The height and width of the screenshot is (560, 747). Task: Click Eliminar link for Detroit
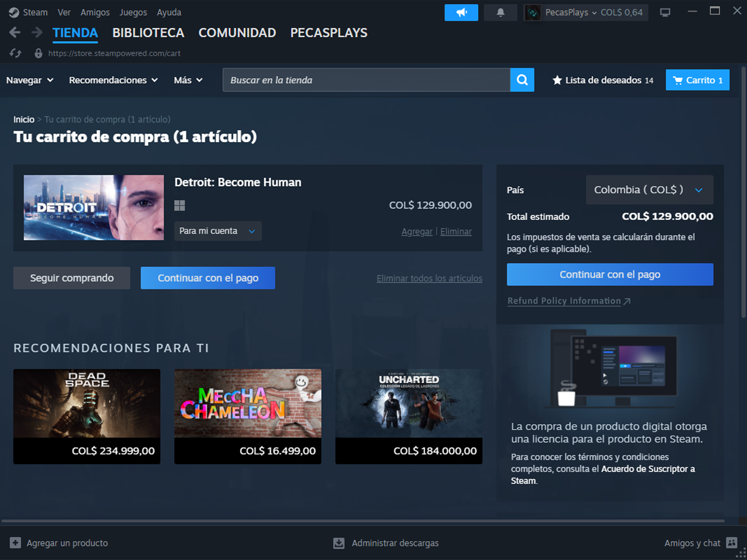pos(456,231)
